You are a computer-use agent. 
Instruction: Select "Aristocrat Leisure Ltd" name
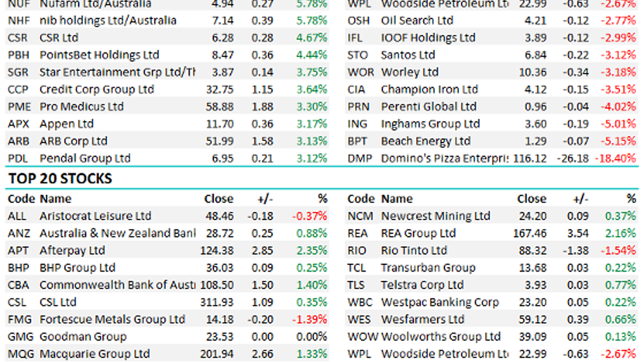95,217
